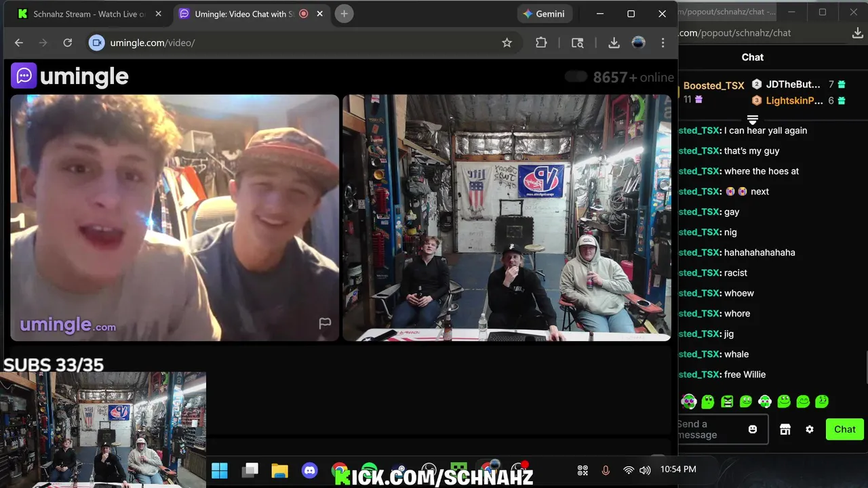
Task: Click the Chat header title
Action: [x=753, y=58]
